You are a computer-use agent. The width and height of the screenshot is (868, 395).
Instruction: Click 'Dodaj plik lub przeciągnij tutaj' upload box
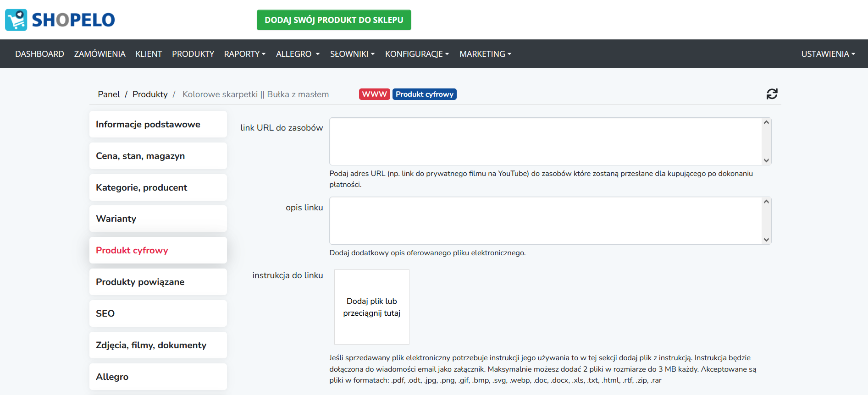[x=372, y=307]
